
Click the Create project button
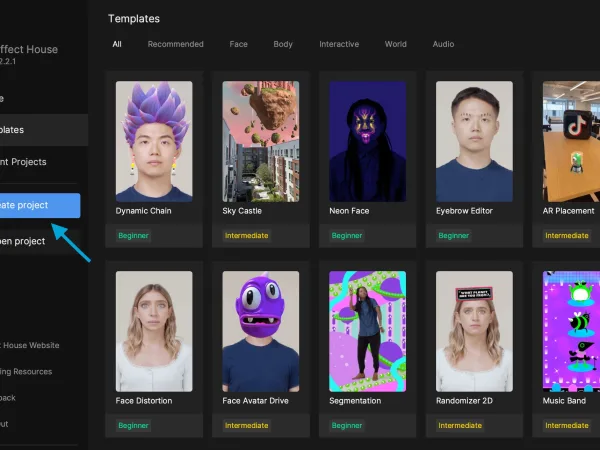(40, 205)
